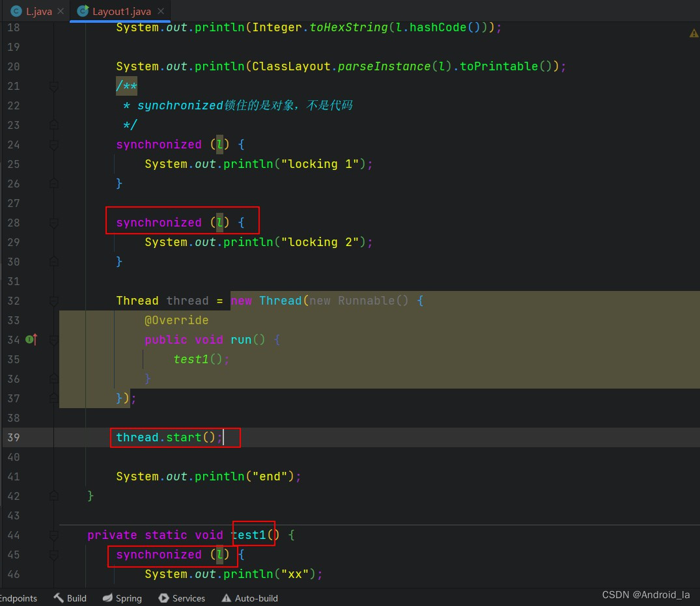Click the yellow warning inspection icon
This screenshot has width=700, height=606.
click(x=693, y=33)
